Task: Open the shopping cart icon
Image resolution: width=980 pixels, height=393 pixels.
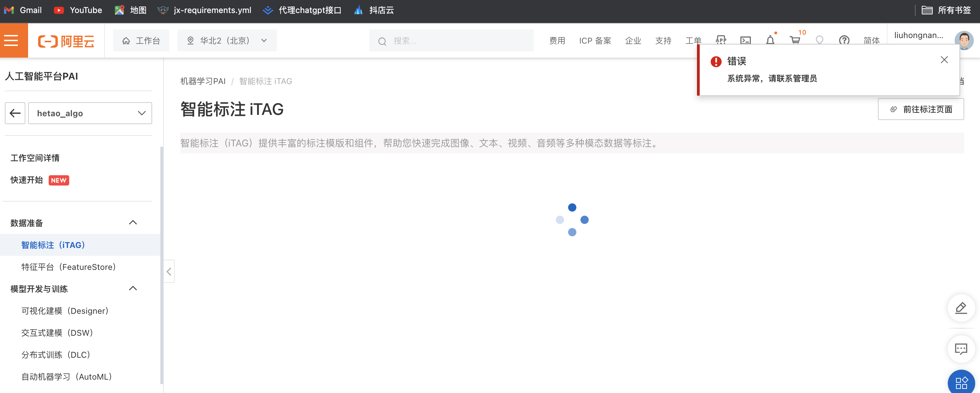Action: pyautogui.click(x=795, y=40)
